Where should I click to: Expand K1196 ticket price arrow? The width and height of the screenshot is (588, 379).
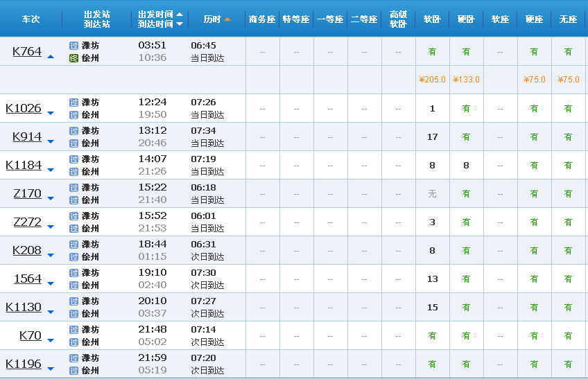pos(51,369)
